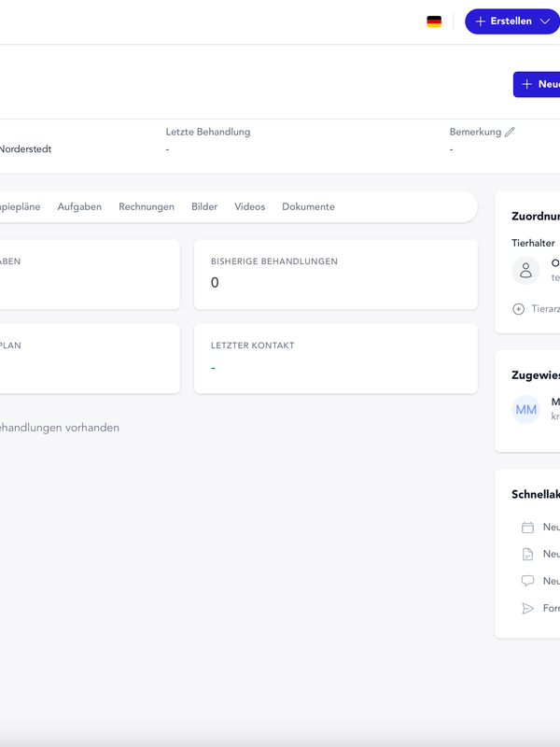Open the Erstellen dropdown button

coord(512,21)
